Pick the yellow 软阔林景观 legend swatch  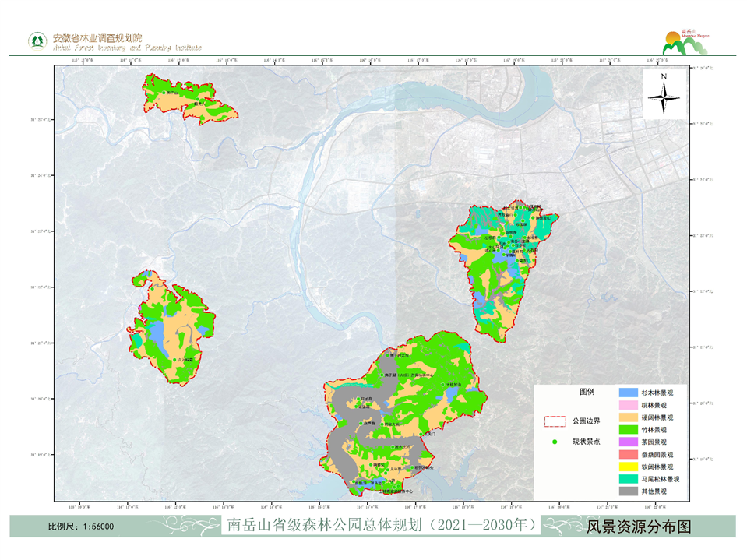pos(628,467)
